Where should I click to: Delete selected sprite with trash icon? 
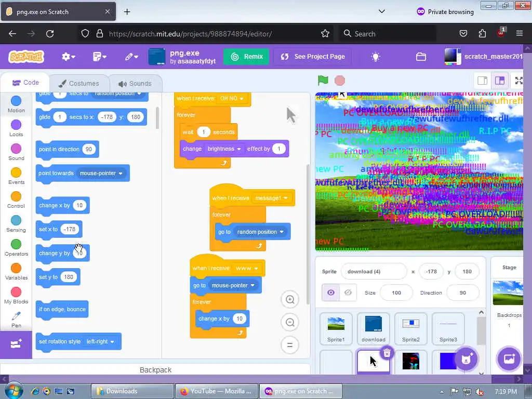387,353
